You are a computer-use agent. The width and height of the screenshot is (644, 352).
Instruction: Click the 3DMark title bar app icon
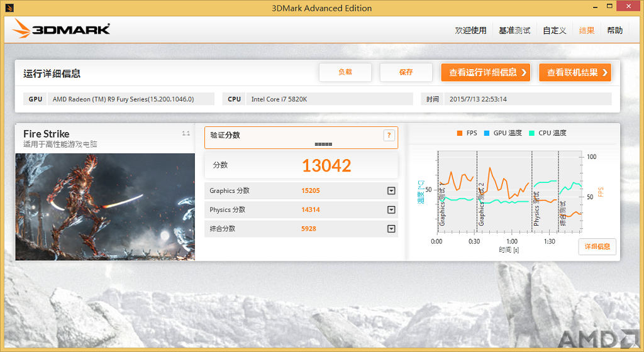point(9,8)
